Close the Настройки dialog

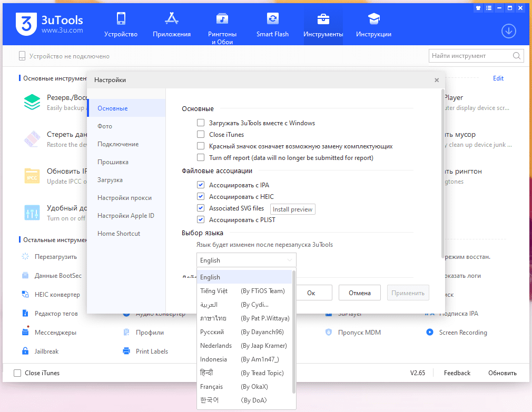coord(437,80)
